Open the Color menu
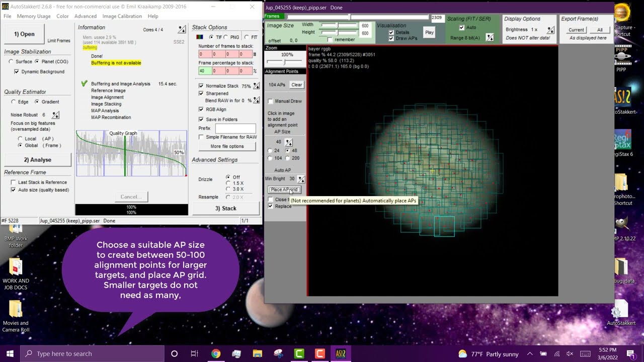Viewport: 644px width, 362px height. (x=62, y=16)
